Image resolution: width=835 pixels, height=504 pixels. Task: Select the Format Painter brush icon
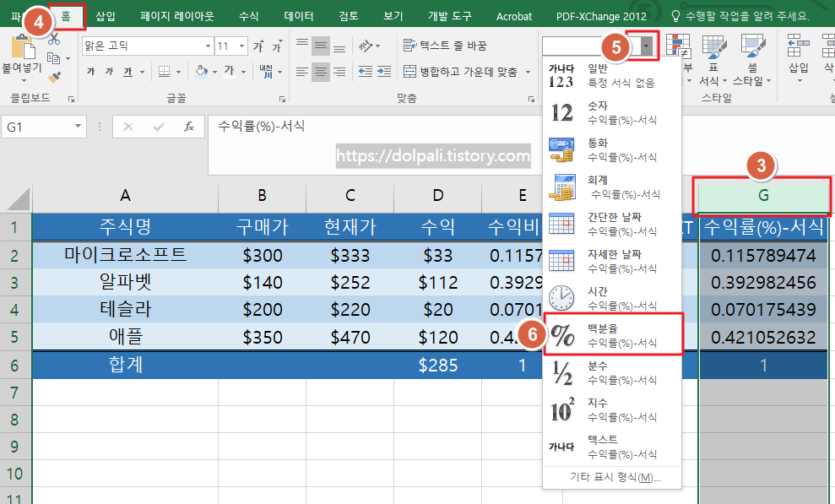pyautogui.click(x=55, y=75)
